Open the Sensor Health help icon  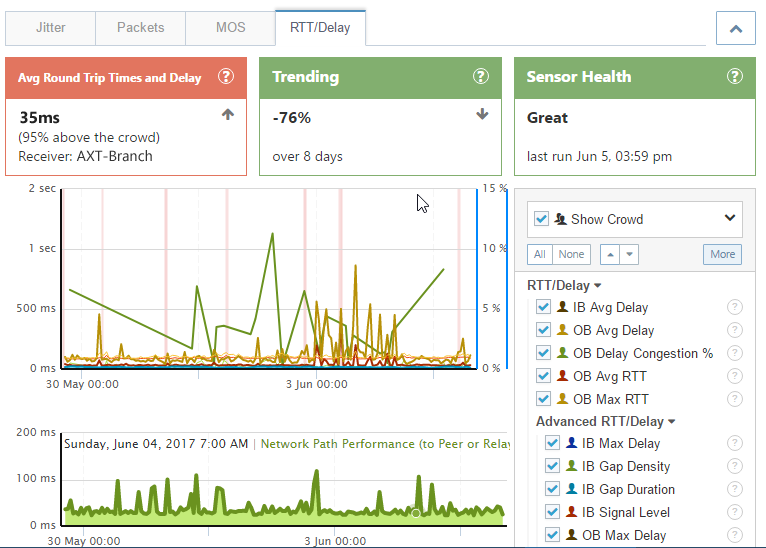[x=735, y=76]
